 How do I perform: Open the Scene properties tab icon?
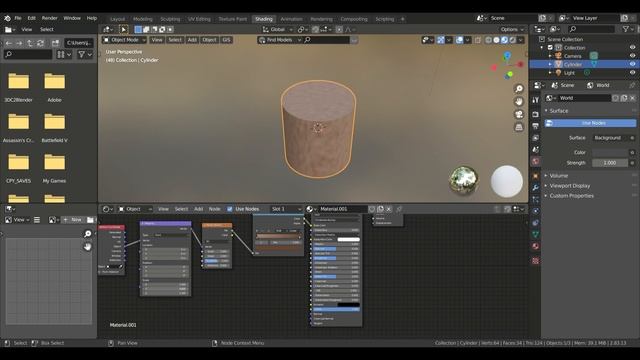pyautogui.click(x=536, y=150)
